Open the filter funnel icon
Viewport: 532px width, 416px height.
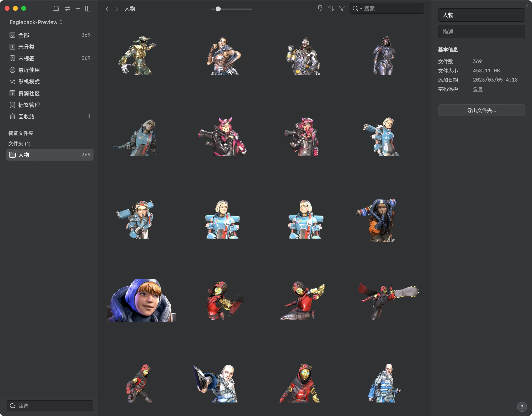coord(342,9)
